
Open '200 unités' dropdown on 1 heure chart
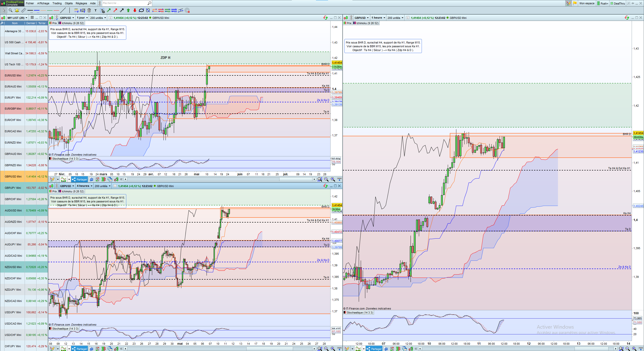[x=395, y=18]
